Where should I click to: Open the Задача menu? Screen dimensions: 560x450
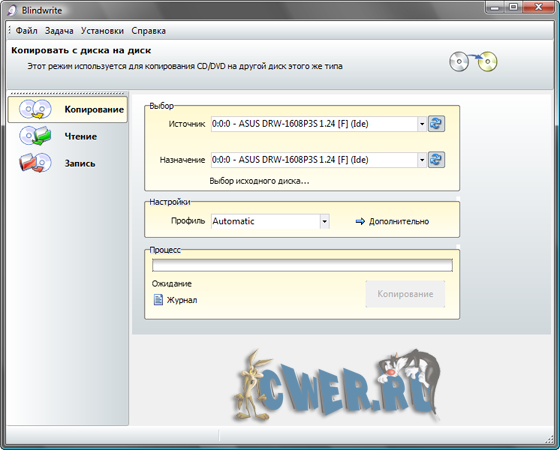pos(59,31)
